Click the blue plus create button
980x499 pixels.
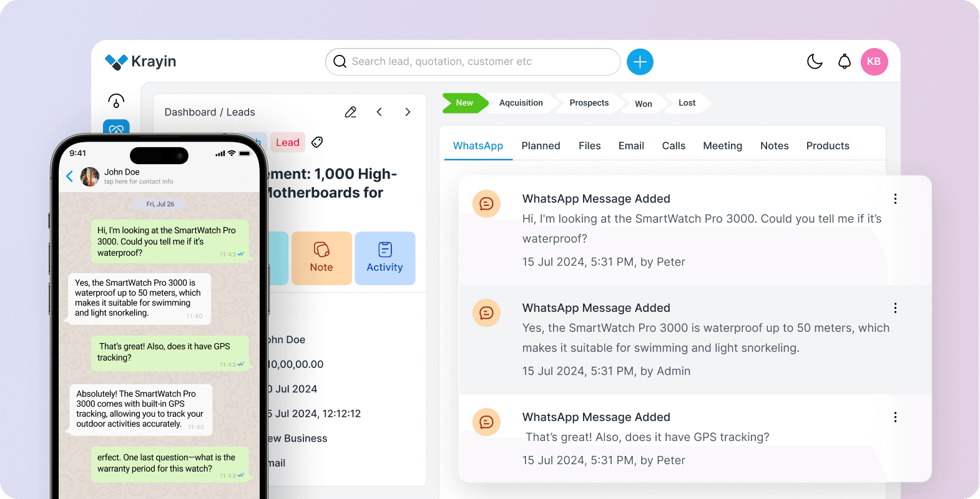pos(640,62)
